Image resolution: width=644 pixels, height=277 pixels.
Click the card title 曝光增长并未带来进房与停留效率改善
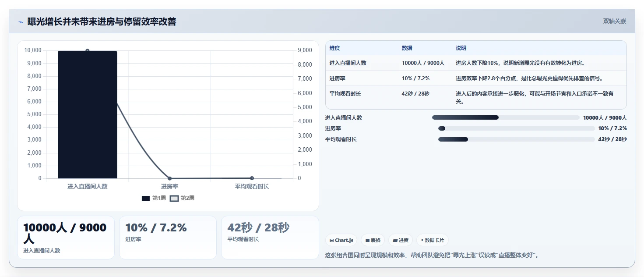click(102, 22)
